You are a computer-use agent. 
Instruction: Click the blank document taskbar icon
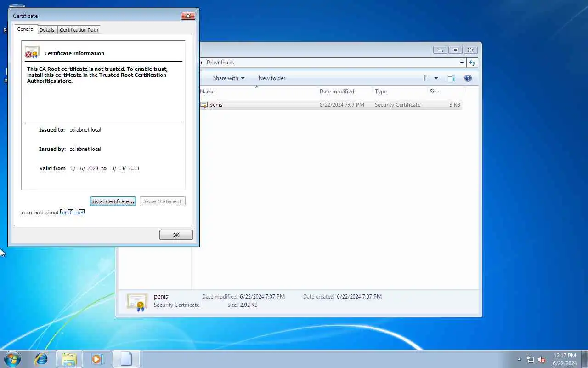tap(126, 359)
